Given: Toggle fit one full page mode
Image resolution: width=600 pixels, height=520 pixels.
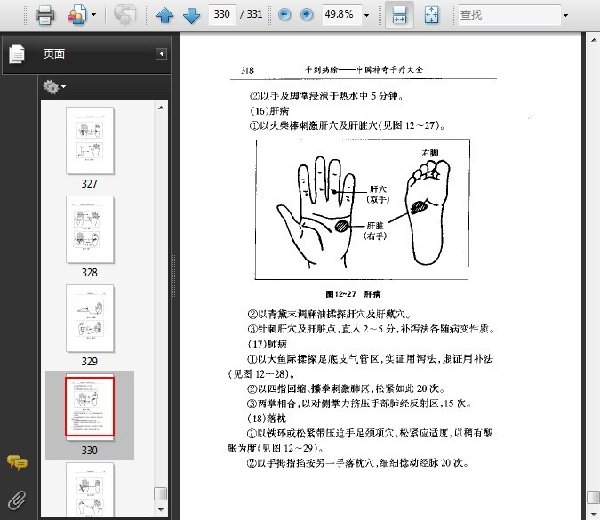Looking at the screenshot, I should coord(432,15).
